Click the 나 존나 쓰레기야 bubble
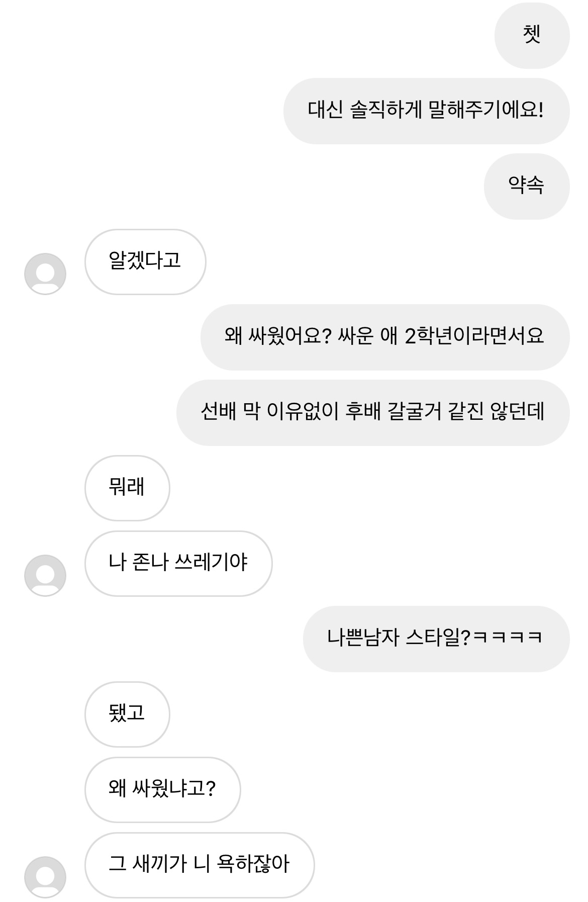The image size is (588, 902). point(178,563)
